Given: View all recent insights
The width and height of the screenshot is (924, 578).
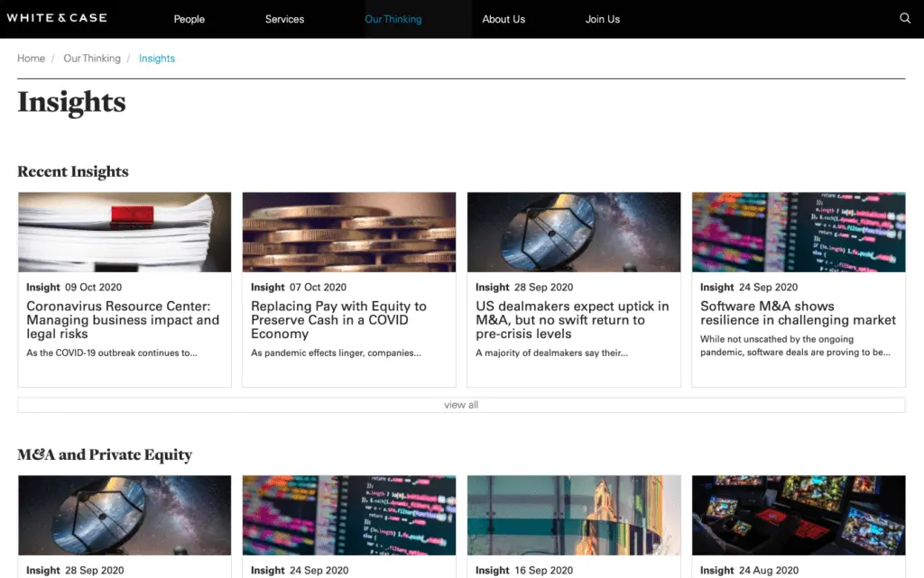Looking at the screenshot, I should 461,405.
